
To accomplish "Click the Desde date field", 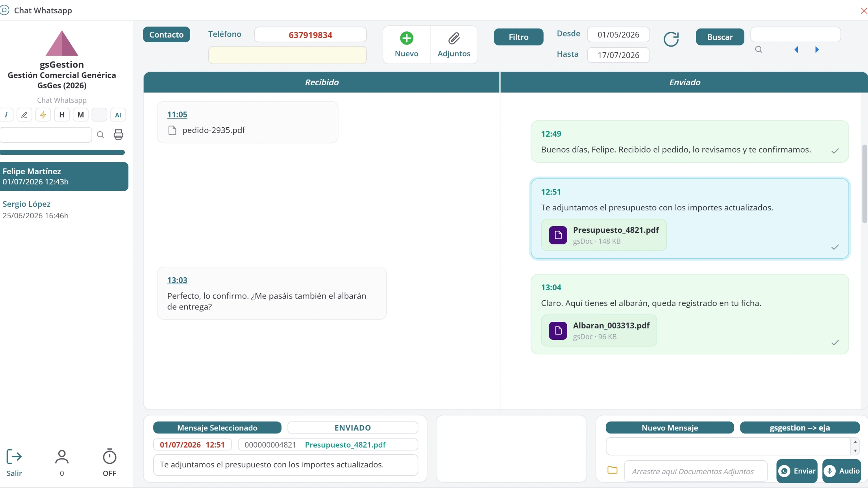I will [x=618, y=35].
